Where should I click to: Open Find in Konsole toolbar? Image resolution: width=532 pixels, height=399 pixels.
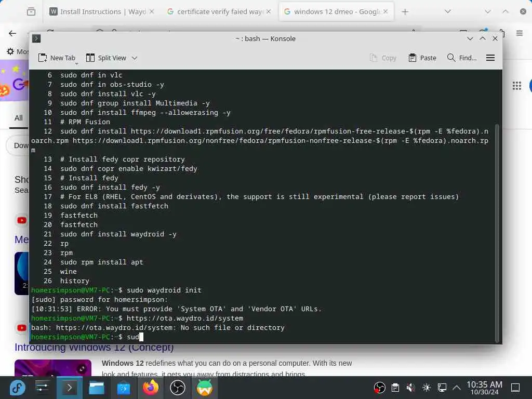[462, 58]
